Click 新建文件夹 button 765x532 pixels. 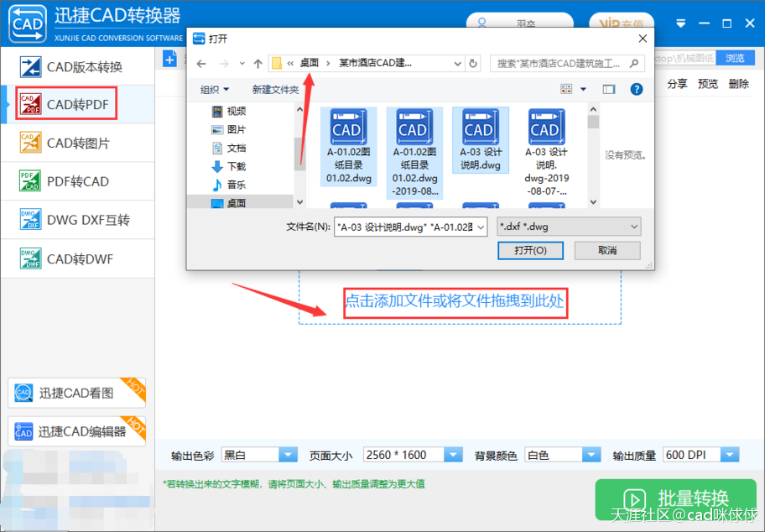(x=275, y=90)
